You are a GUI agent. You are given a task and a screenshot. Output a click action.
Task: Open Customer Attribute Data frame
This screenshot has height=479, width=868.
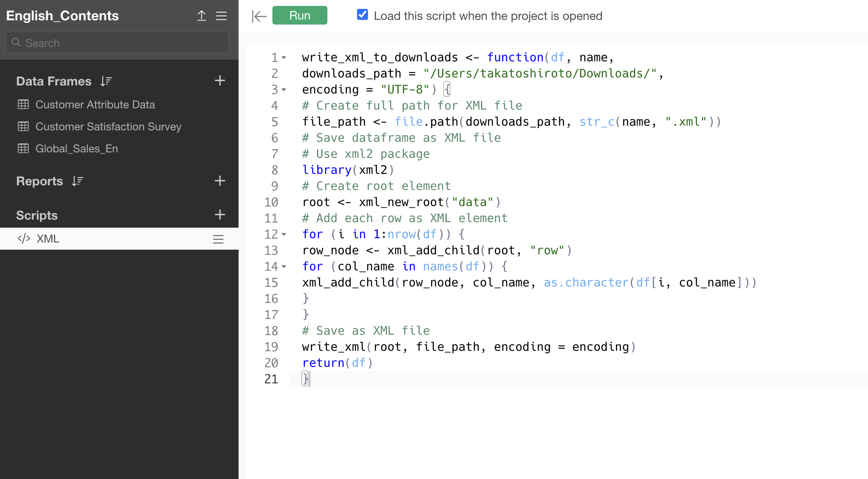coord(95,105)
